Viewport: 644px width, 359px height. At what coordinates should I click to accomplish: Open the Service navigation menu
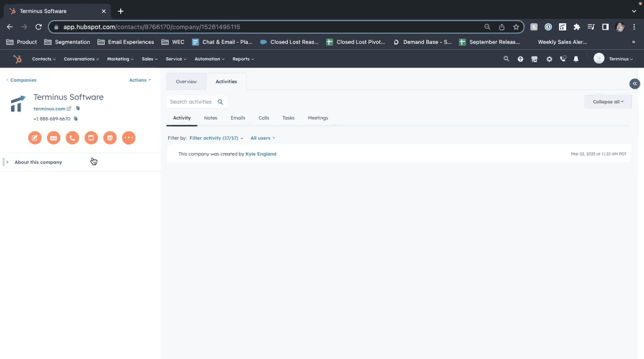(176, 59)
